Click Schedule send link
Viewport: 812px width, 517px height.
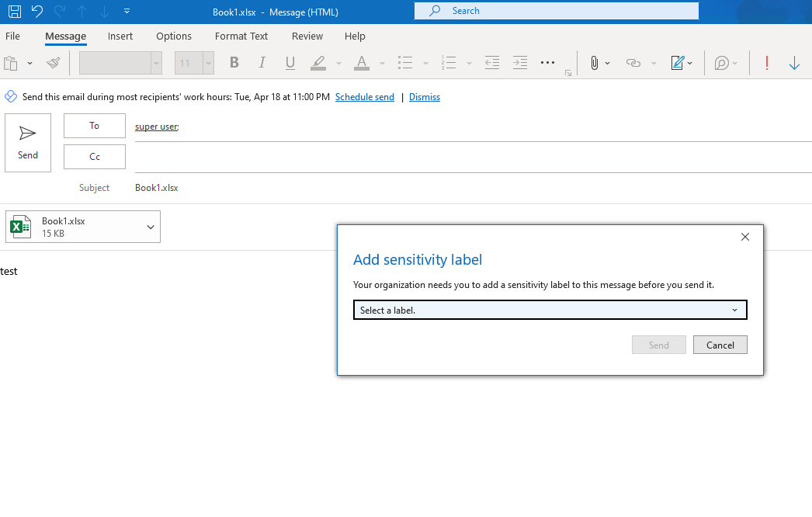(365, 97)
